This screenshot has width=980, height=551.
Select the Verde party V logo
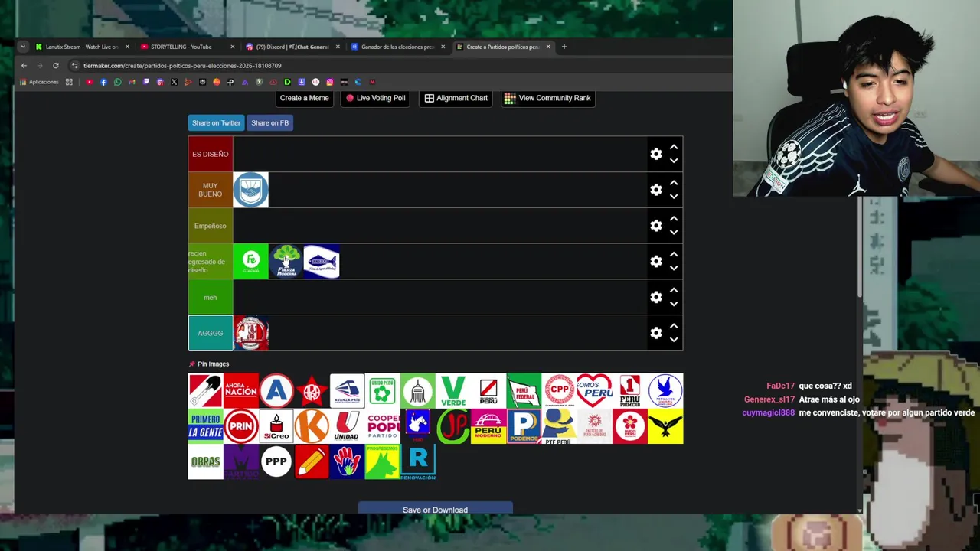click(x=452, y=391)
